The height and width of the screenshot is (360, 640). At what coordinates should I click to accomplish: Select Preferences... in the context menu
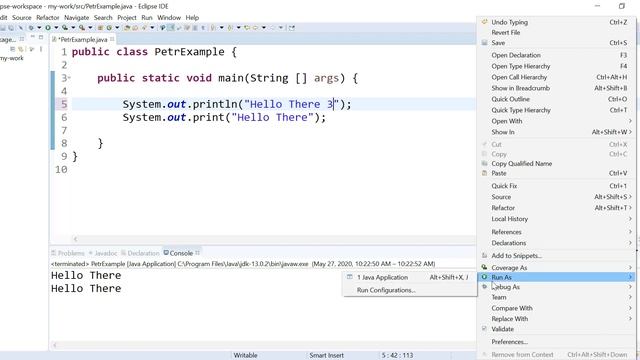coord(555,342)
